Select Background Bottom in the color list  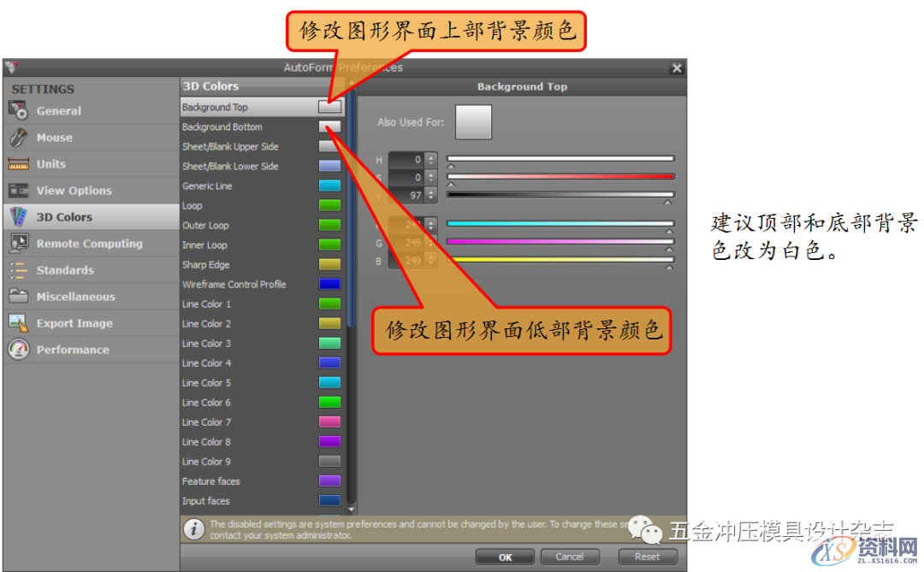coord(240,127)
